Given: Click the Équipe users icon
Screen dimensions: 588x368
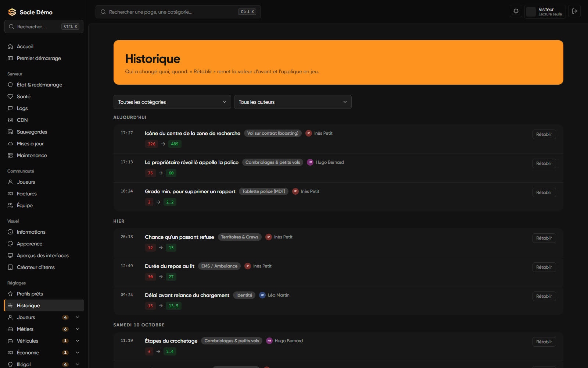Looking at the screenshot, I should (10, 205).
